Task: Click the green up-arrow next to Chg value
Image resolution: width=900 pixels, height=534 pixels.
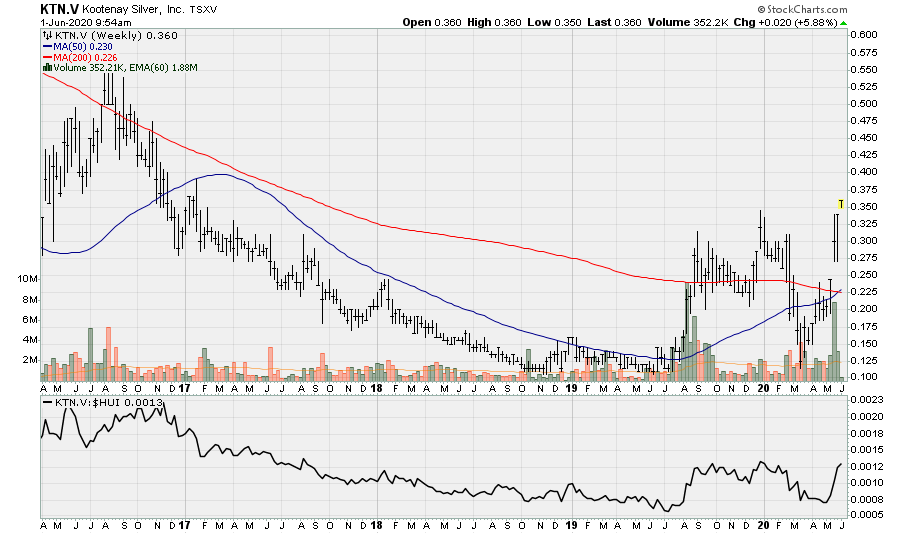Action: [x=843, y=23]
